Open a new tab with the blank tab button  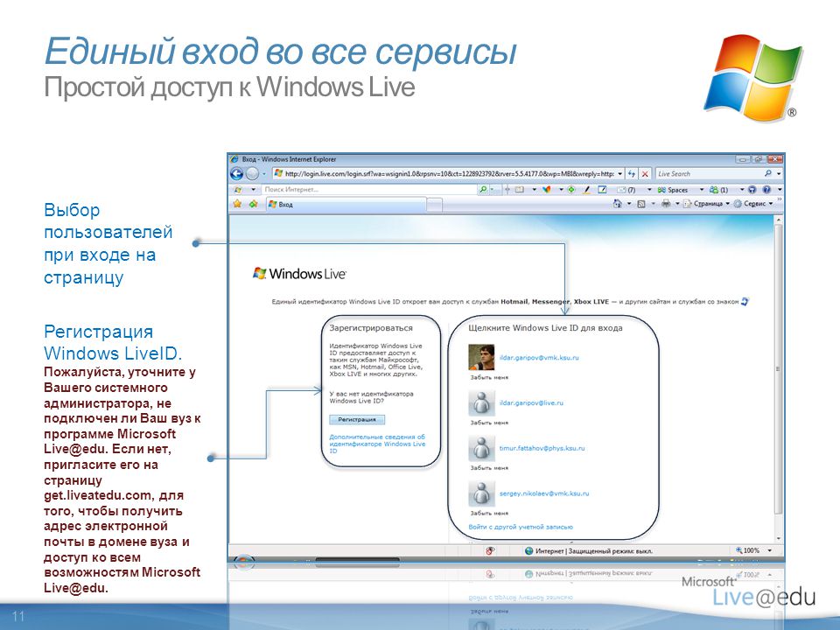pyautogui.click(x=435, y=205)
